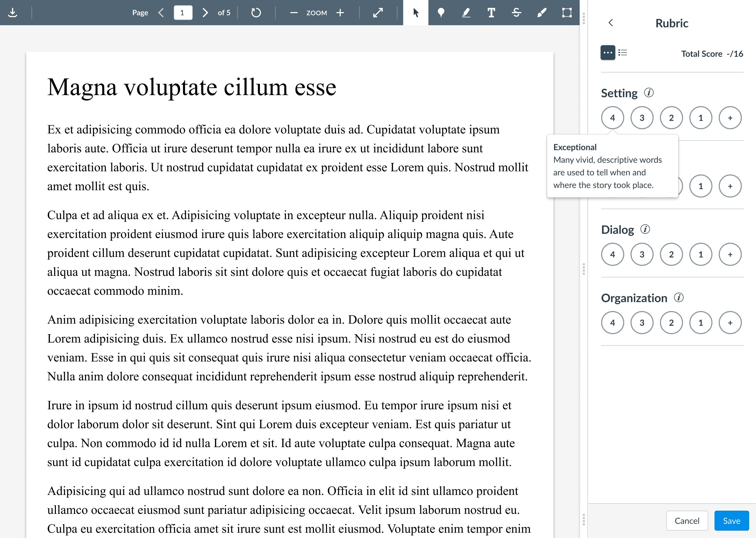Add custom score in the row below Setting

(730, 186)
